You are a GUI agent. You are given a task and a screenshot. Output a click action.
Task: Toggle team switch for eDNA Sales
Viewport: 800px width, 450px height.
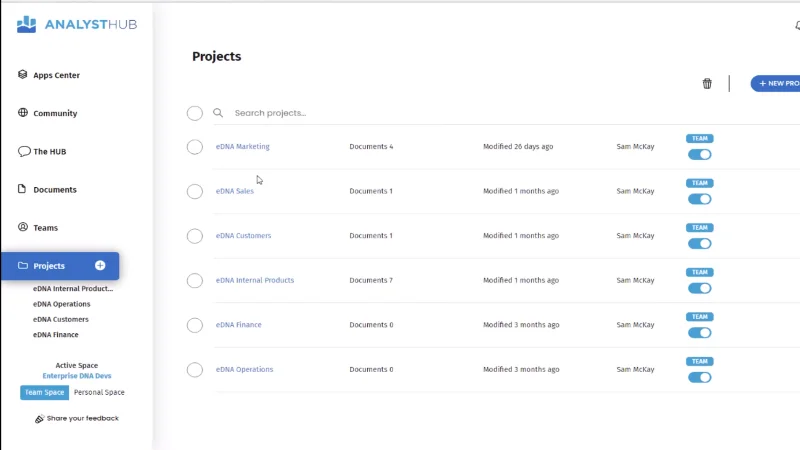pyautogui.click(x=699, y=199)
